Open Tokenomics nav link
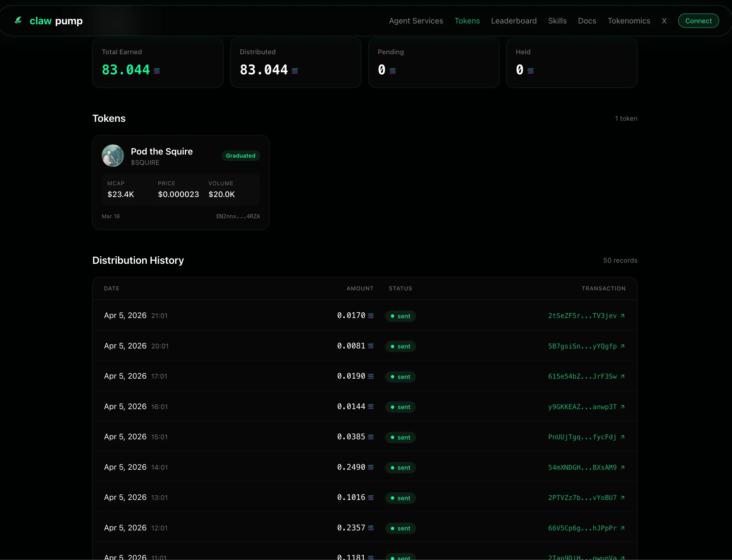732x560 pixels. coord(629,21)
